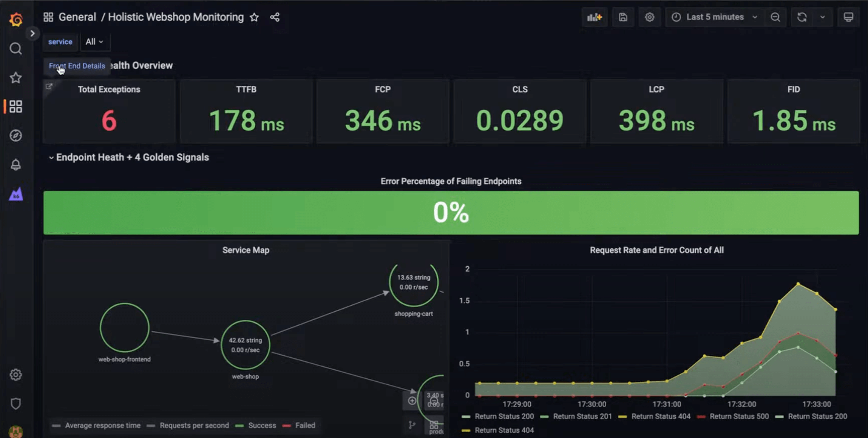Viewport: 868px width, 438px height.
Task: Open Alerting with the bell icon
Action: [15, 165]
